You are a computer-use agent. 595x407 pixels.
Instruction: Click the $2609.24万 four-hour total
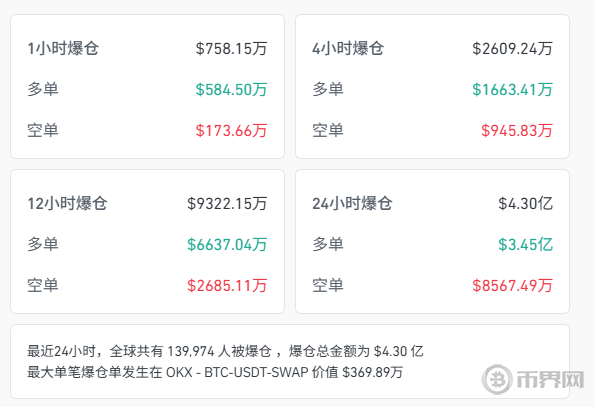(512, 49)
